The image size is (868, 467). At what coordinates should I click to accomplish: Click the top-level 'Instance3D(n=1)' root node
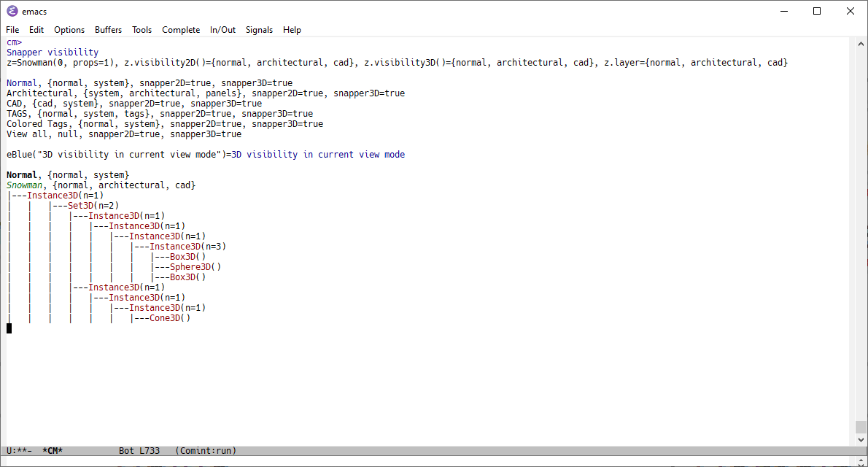(66, 195)
